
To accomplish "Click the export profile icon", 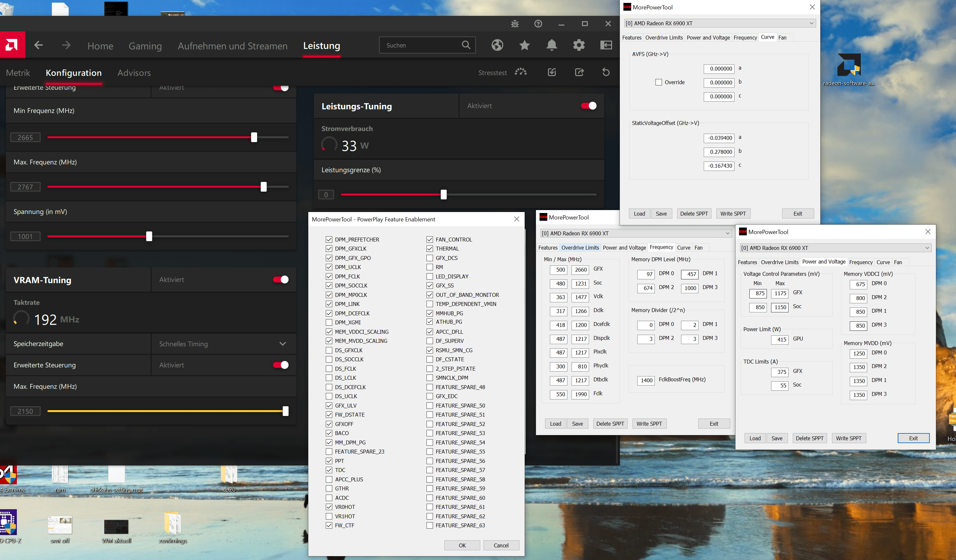I will click(x=579, y=72).
